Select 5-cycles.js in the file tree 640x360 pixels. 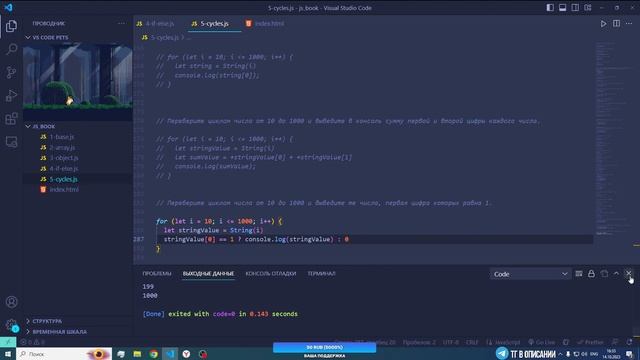click(x=78, y=179)
